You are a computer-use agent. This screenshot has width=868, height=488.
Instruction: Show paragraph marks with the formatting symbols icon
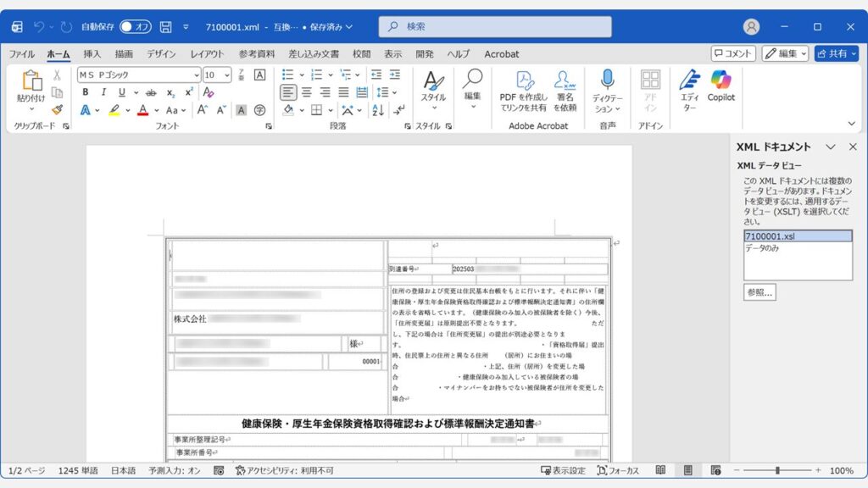tap(398, 109)
